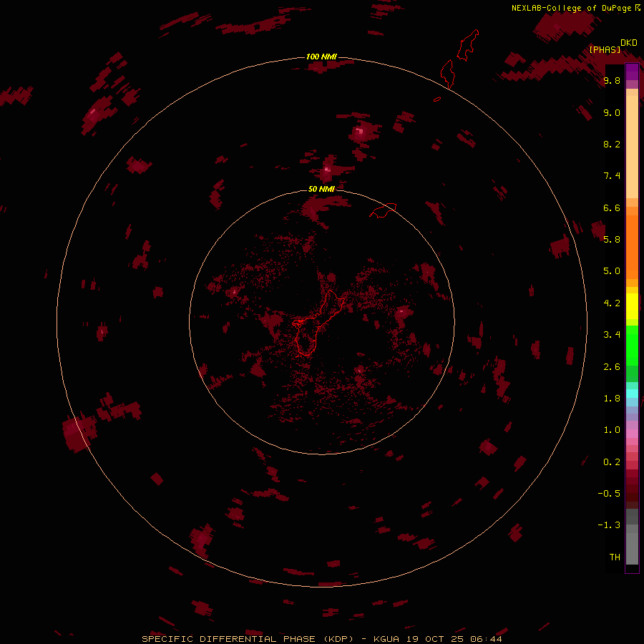Click the Rota island outline near 50 NMI ring
The height and width of the screenshot is (644, 644).
coord(383,210)
